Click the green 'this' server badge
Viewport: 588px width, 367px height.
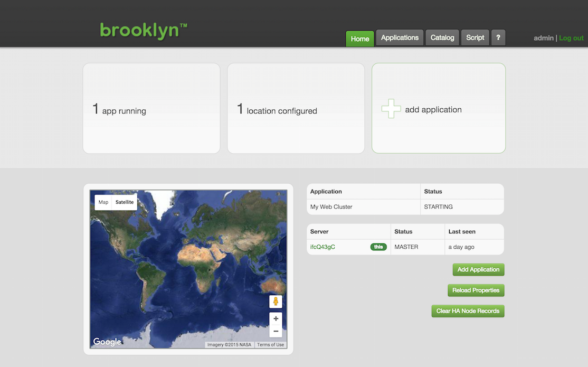(x=378, y=247)
